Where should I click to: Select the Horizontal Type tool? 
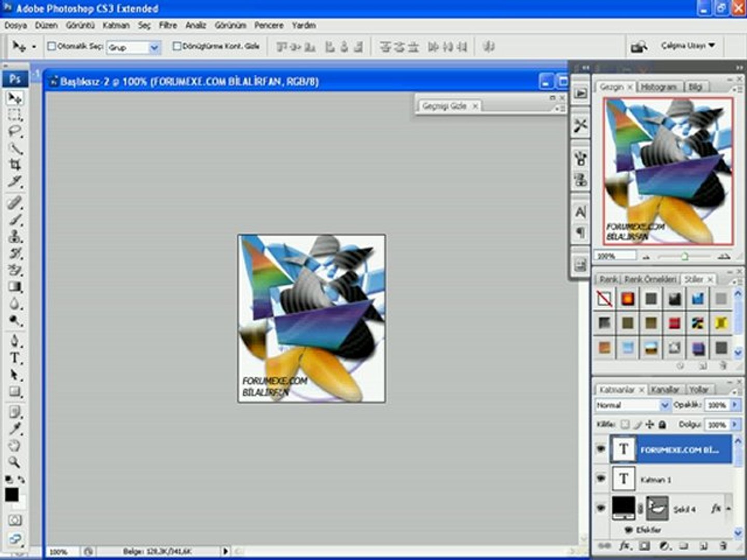tap(15, 358)
